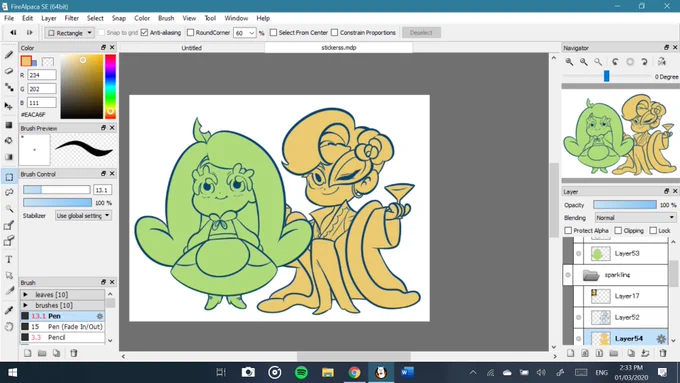
Task: Open the Select menu
Action: [95, 18]
